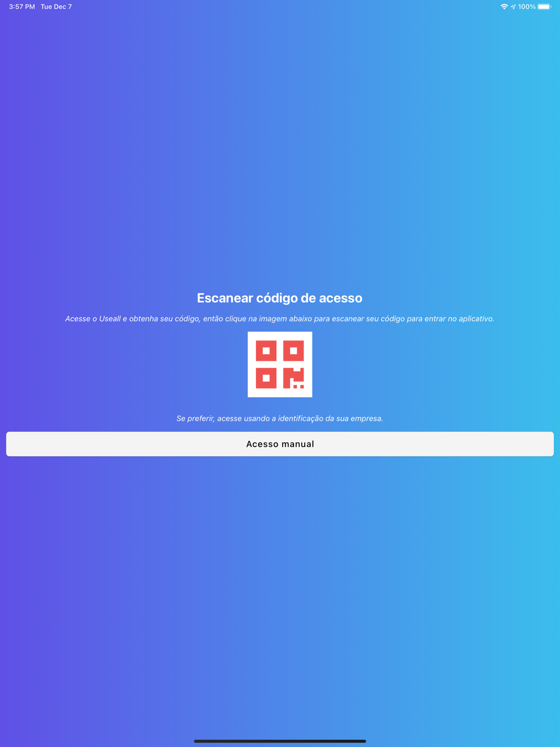Click bottom-right data pattern of QR icon
Viewport: 560px width, 747px height.
[293, 379]
